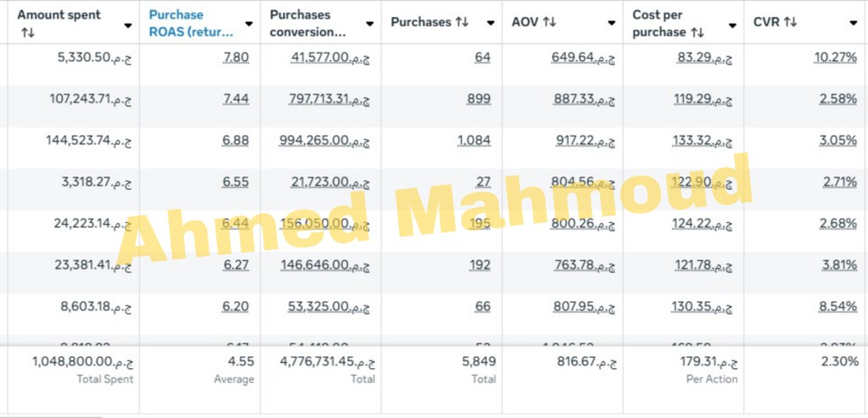Open the Cost per purchase column dropdown

pyautogui.click(x=733, y=25)
